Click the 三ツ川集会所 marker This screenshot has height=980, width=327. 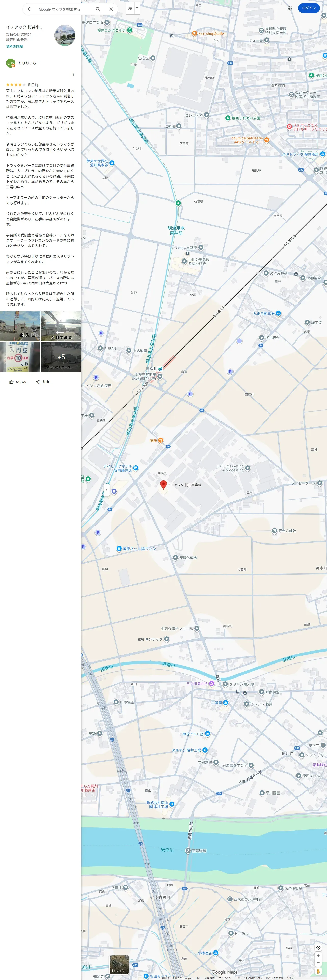click(212, 683)
